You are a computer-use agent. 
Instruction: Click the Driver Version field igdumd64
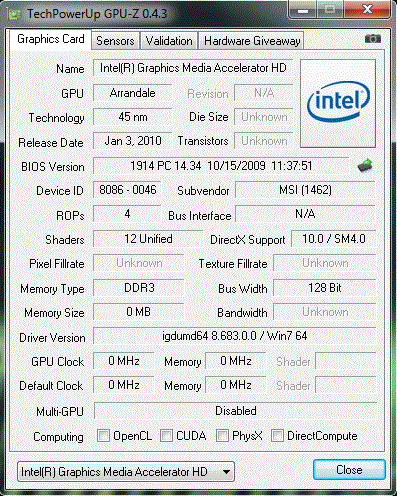[x=234, y=336]
